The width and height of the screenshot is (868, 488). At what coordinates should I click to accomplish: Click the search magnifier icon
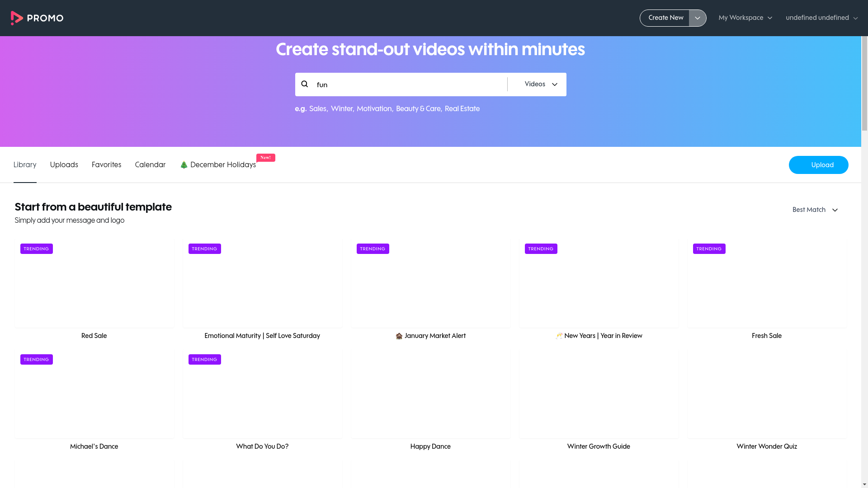point(305,84)
